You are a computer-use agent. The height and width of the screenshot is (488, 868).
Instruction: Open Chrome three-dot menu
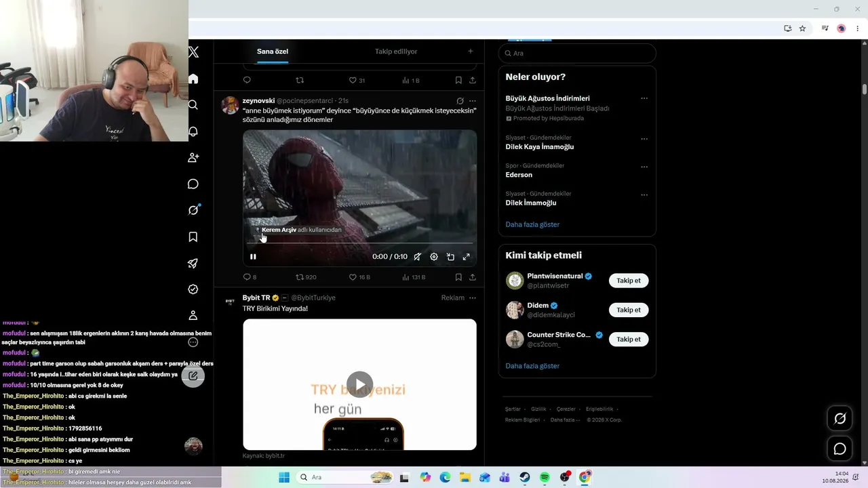coord(858,28)
